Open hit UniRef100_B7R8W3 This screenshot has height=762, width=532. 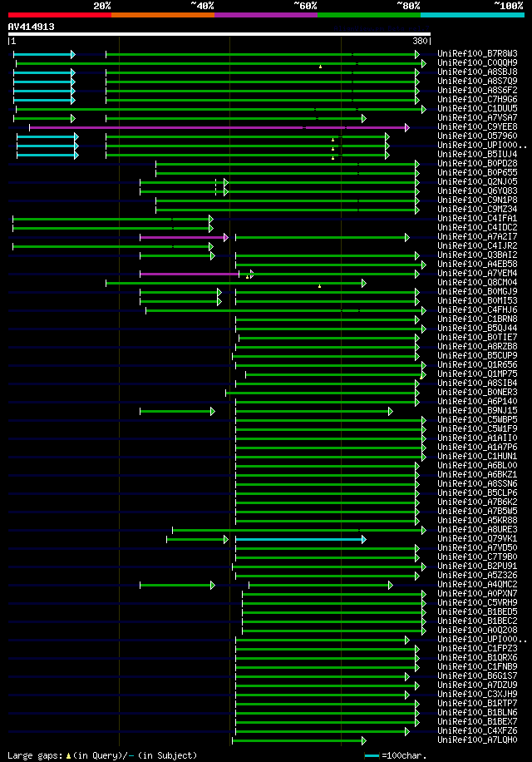477,53
